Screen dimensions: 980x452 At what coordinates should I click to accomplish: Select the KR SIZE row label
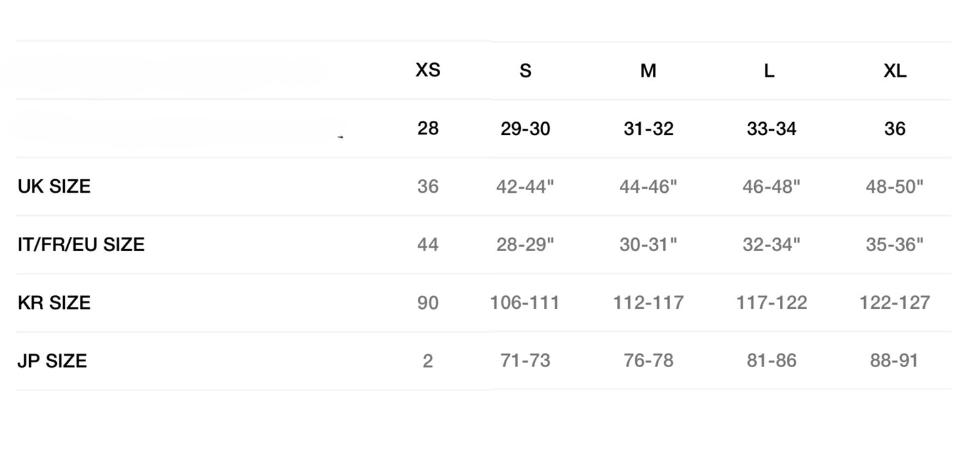pyautogui.click(x=54, y=303)
